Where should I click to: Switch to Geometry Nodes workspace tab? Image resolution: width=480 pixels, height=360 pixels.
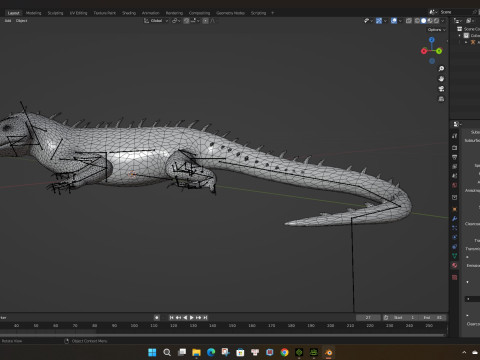point(230,13)
